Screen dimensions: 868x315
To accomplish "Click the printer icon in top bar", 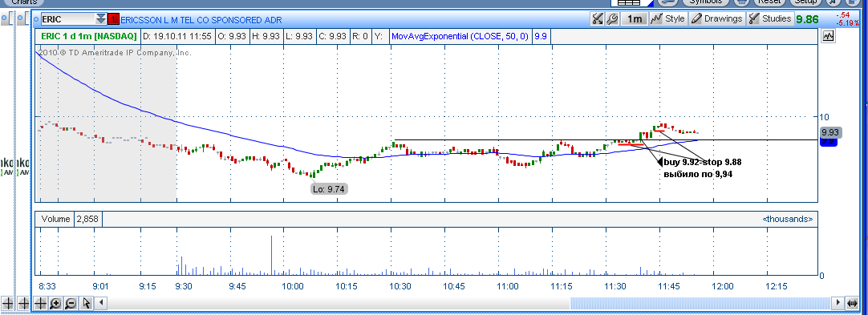I will (x=741, y=2).
